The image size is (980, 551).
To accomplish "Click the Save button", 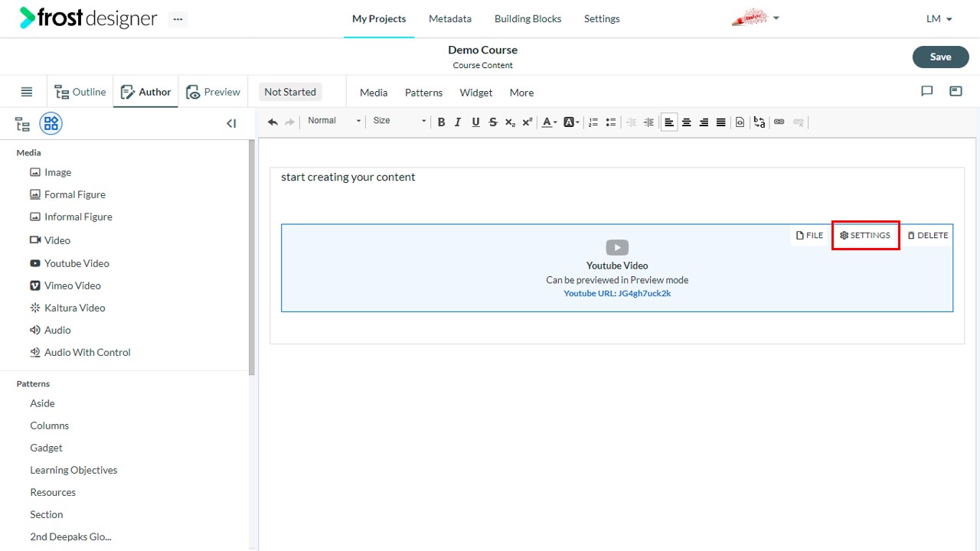I will 940,57.
